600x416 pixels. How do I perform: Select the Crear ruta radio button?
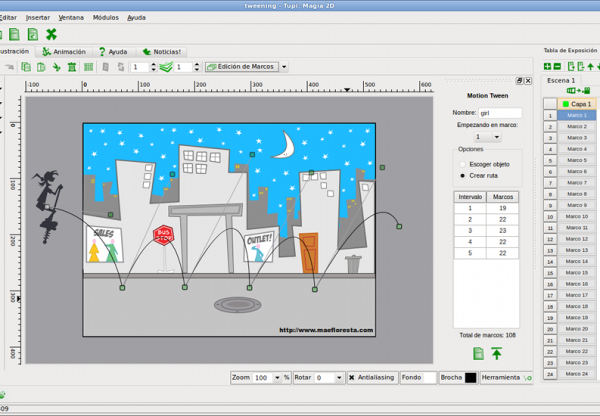463,176
